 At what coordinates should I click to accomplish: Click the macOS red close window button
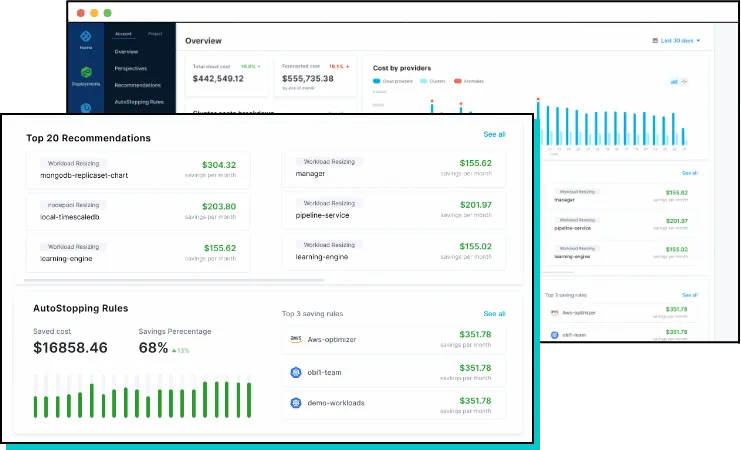click(x=81, y=13)
